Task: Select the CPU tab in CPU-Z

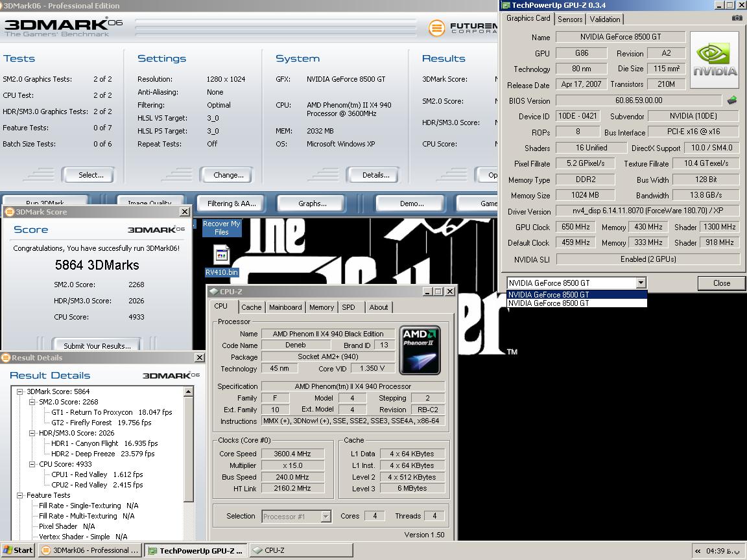Action: point(220,306)
